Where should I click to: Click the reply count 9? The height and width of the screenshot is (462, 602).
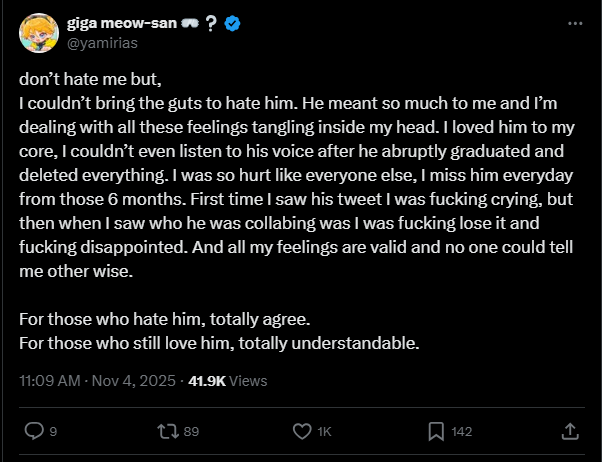53,432
